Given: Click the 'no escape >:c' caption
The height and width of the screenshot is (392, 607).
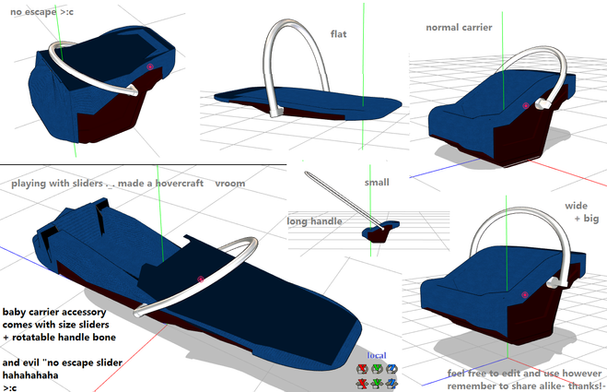Looking at the screenshot, I should [42, 12].
